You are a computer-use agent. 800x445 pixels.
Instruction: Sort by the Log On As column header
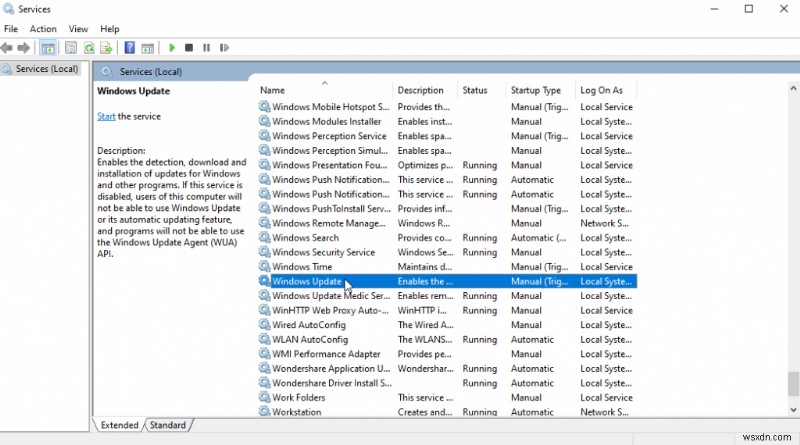606,90
